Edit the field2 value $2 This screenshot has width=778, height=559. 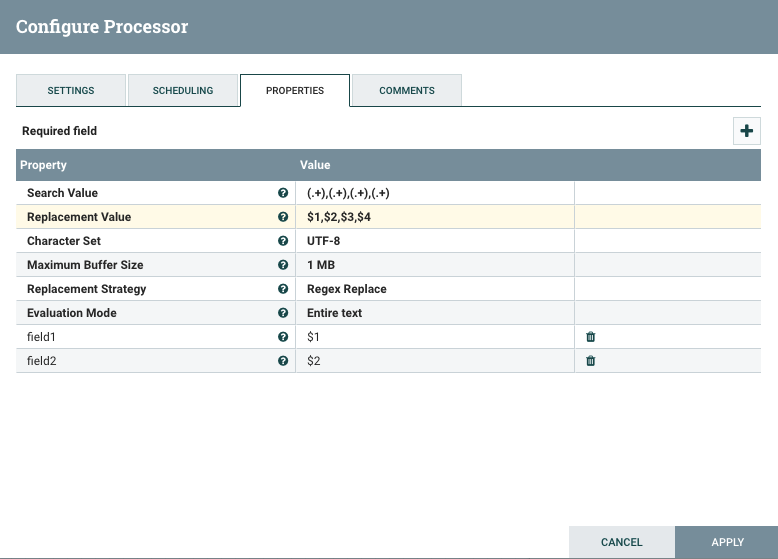[x=434, y=361]
